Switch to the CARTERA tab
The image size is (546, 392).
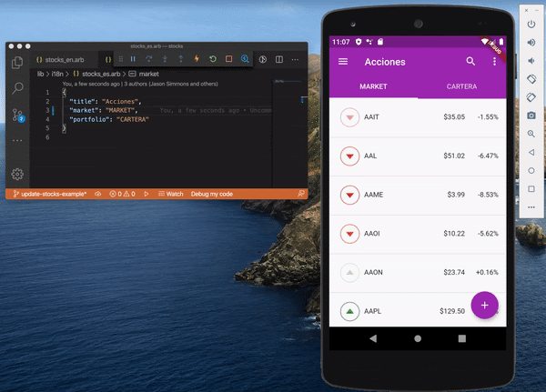[461, 87]
